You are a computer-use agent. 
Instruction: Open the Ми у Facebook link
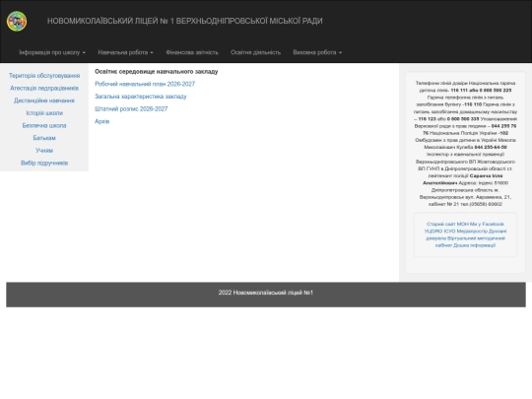pyautogui.click(x=487, y=224)
